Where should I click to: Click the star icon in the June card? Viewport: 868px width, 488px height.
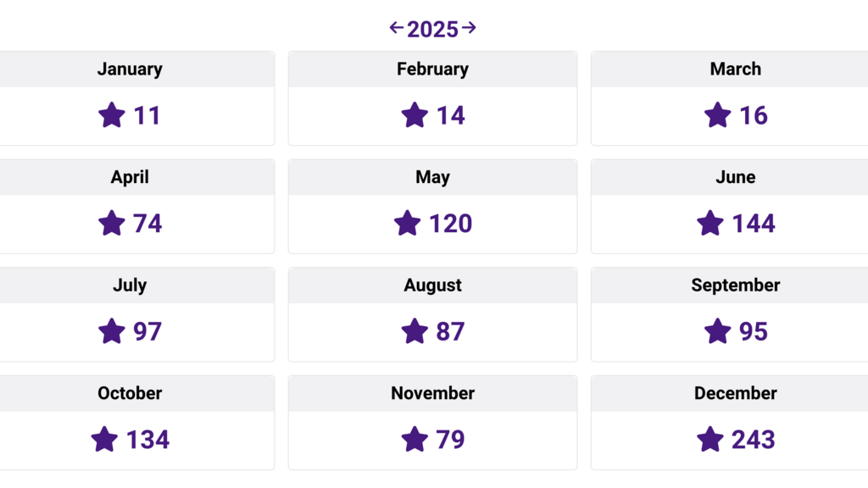[x=709, y=223]
